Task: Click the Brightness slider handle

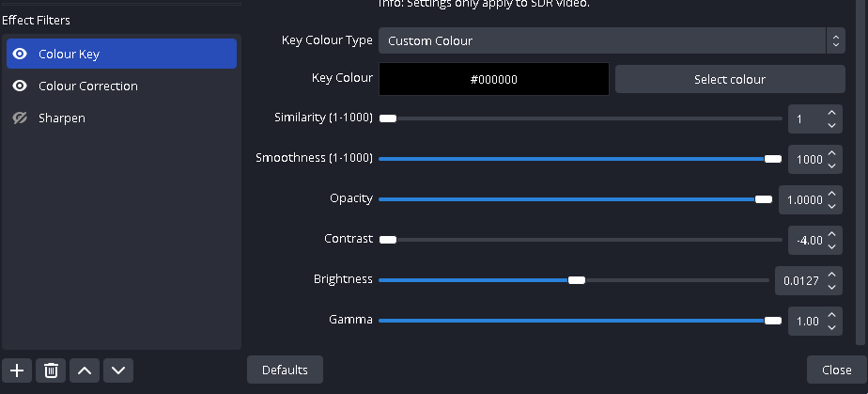Action: click(576, 280)
